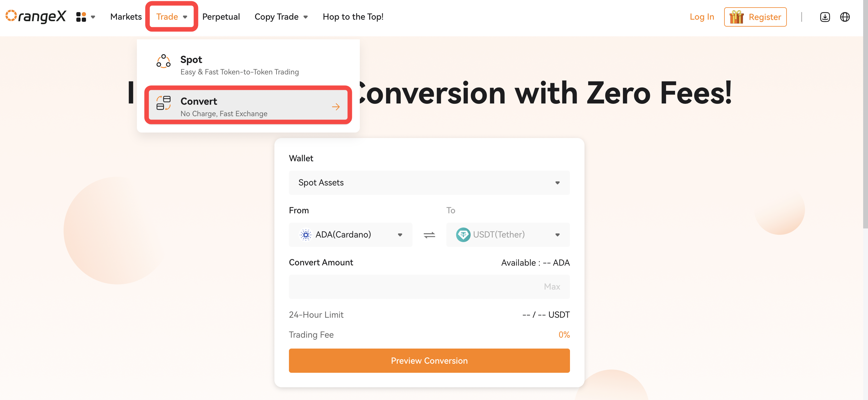Click the Spot trading icon
Image resolution: width=868 pixels, height=400 pixels.
point(164,61)
